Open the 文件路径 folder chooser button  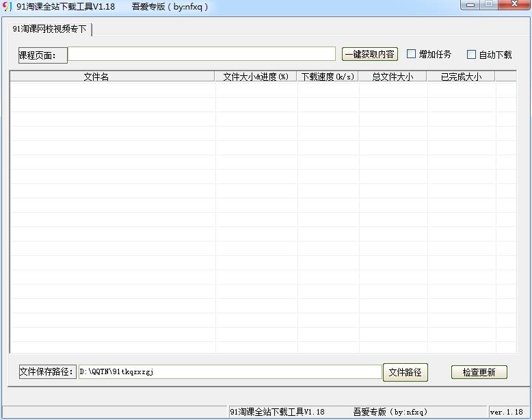coord(405,373)
